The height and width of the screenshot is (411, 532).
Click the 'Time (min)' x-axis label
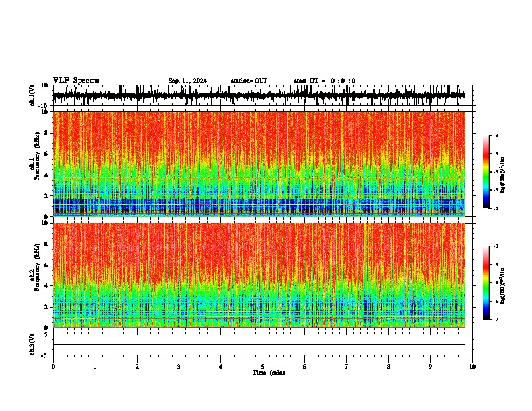[269, 373]
